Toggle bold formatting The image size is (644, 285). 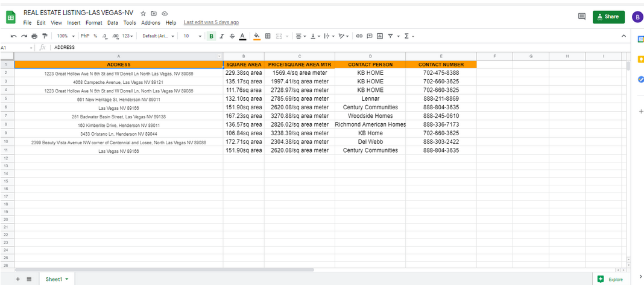[x=211, y=36]
